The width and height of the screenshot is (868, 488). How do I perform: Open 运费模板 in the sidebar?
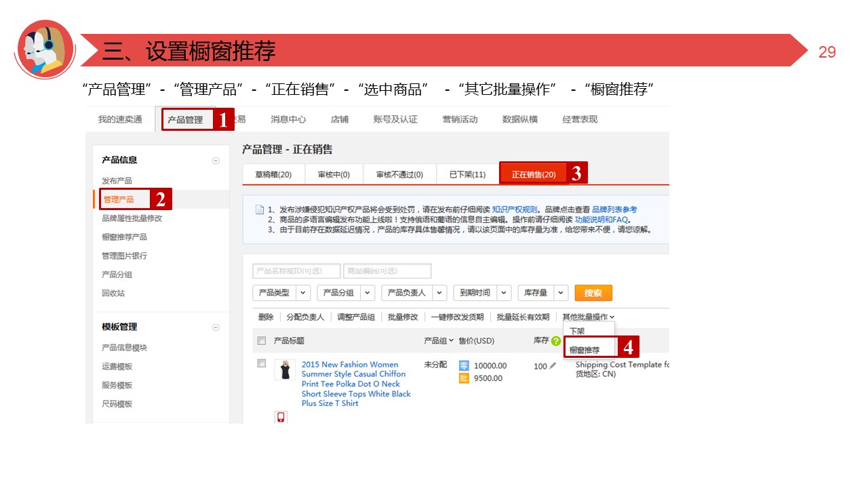tap(117, 367)
